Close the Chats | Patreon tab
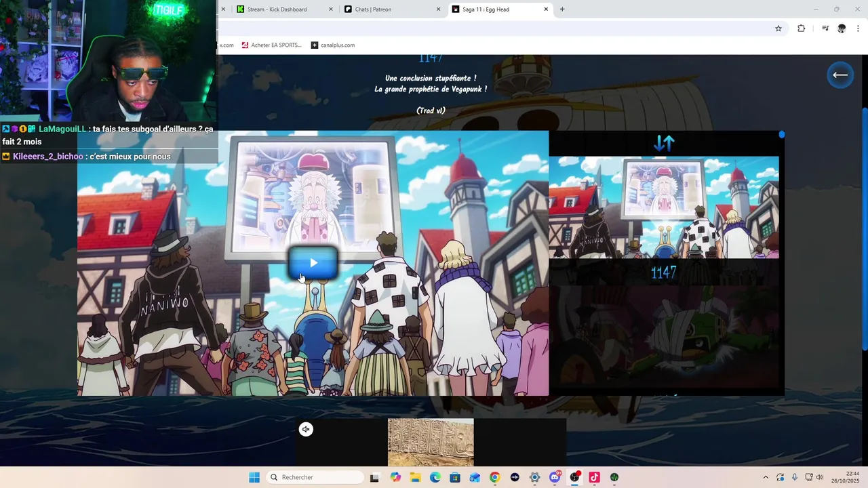The height and width of the screenshot is (488, 868). [438, 9]
